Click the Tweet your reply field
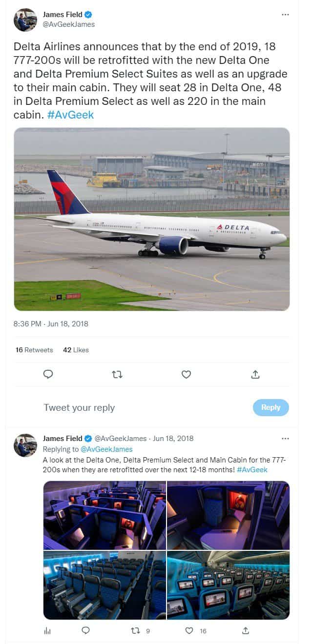 [x=78, y=407]
